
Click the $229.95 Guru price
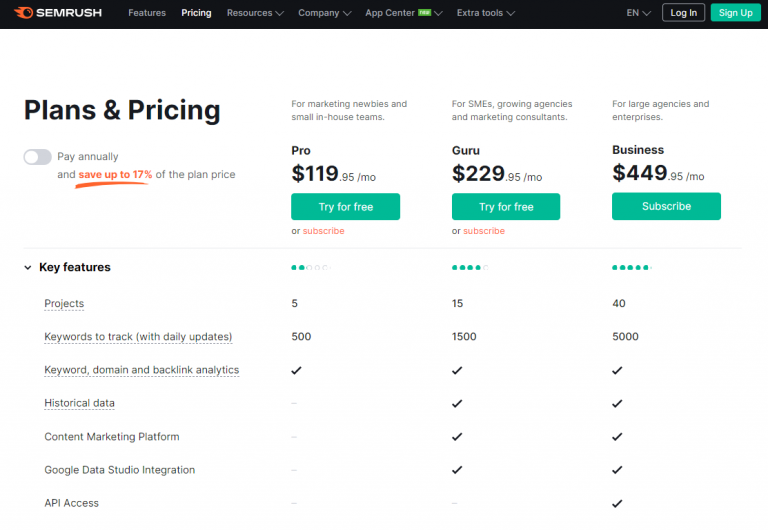coord(497,174)
